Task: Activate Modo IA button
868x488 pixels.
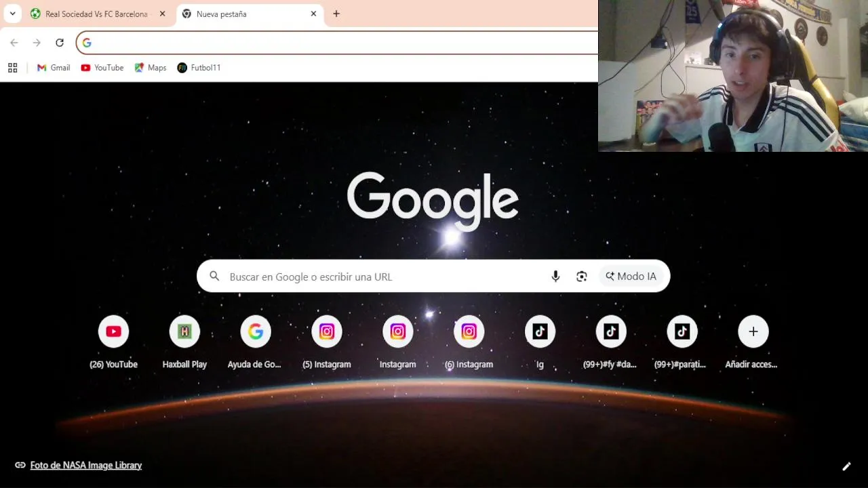Action: (631, 277)
